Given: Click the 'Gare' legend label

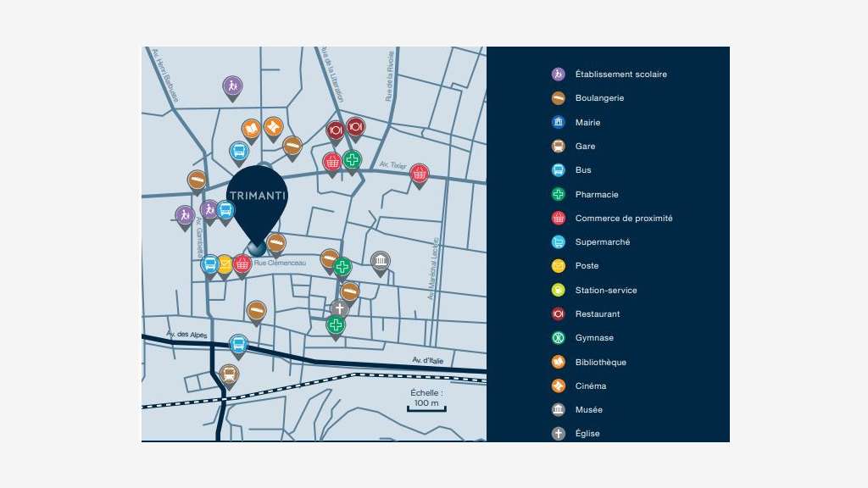Looking at the screenshot, I should 585,146.
